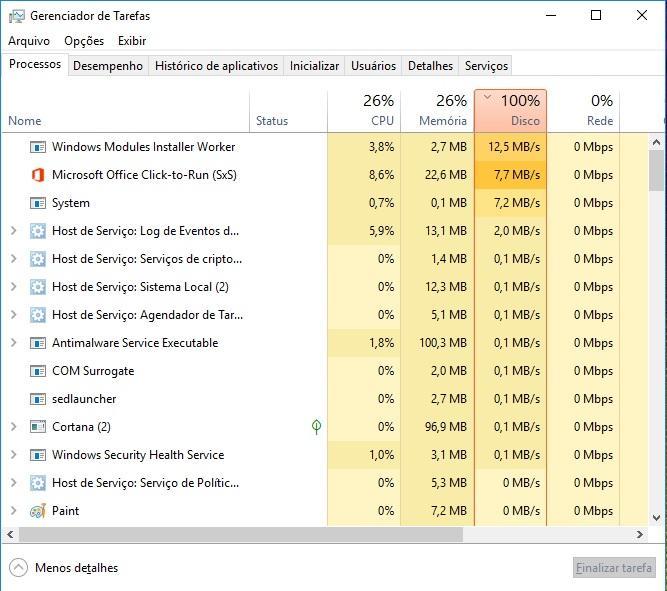Open the Exibir menu
This screenshot has height=591, width=667.
click(x=132, y=41)
